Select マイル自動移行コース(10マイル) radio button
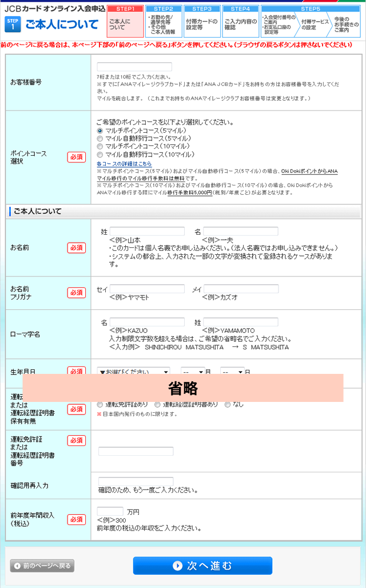366x588 pixels. (100, 155)
